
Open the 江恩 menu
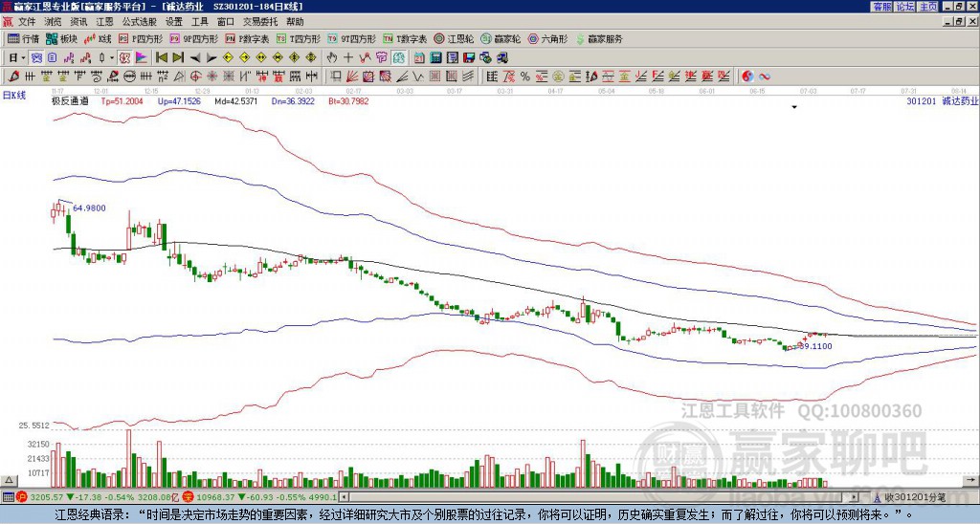pos(104,22)
